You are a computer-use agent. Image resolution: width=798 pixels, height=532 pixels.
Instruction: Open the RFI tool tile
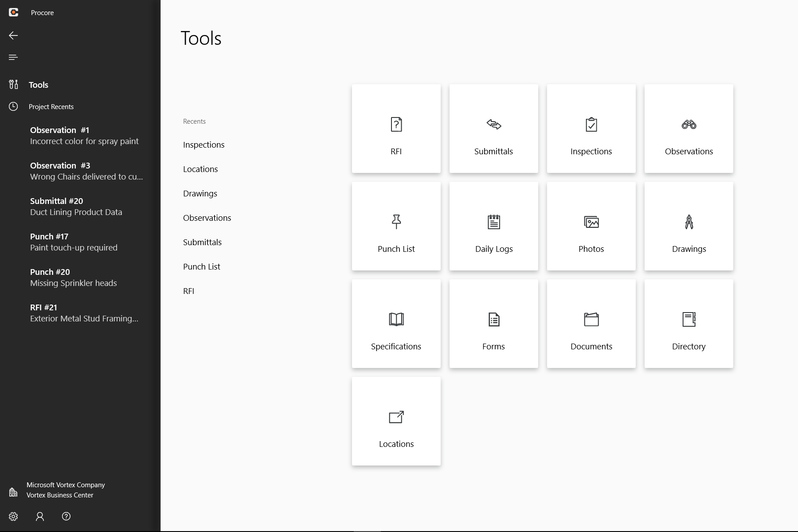[396, 129]
